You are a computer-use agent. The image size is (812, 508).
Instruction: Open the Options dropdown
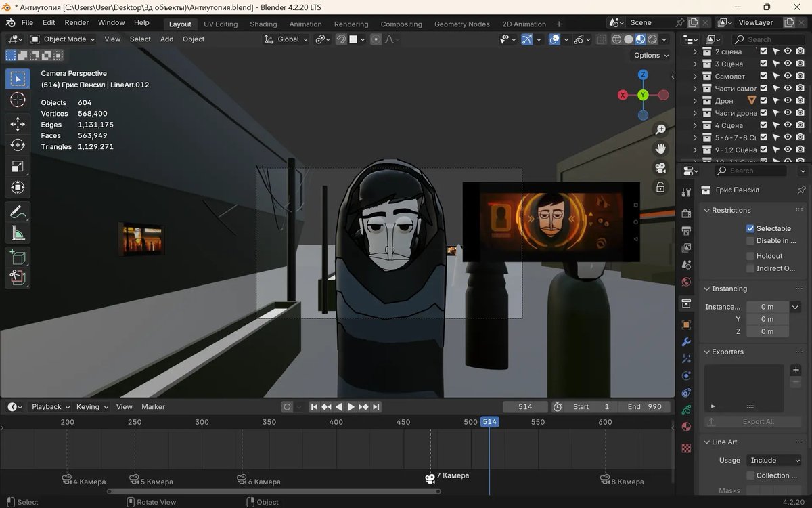(651, 56)
